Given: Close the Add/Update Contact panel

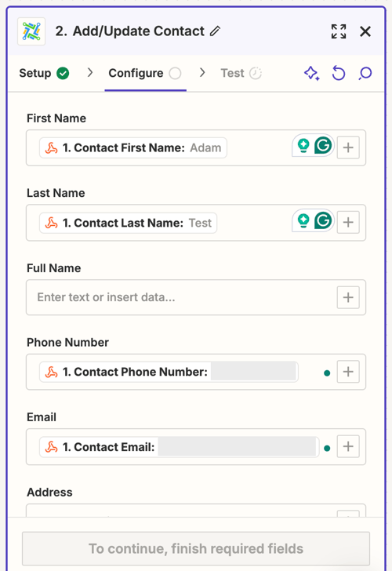Looking at the screenshot, I should (x=365, y=31).
